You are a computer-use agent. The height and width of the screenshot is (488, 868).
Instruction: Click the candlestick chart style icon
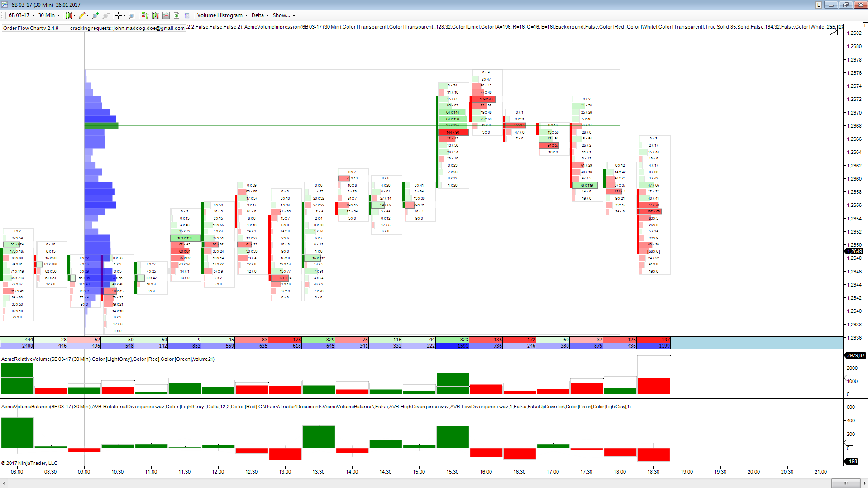[68, 15]
